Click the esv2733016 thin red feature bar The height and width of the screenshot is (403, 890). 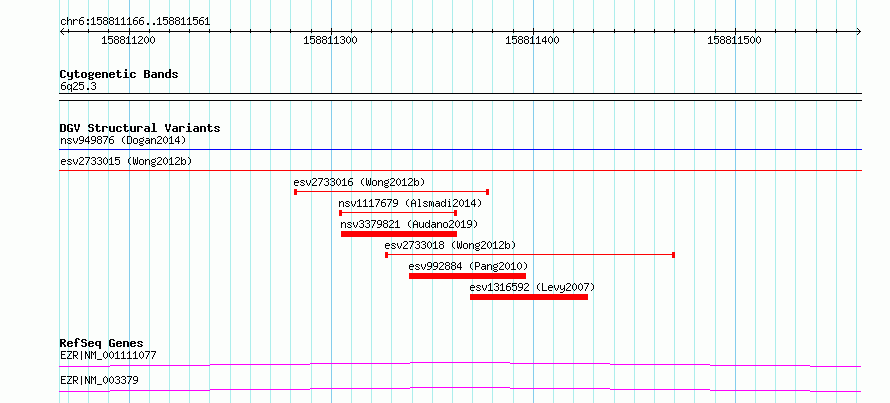coord(392,192)
